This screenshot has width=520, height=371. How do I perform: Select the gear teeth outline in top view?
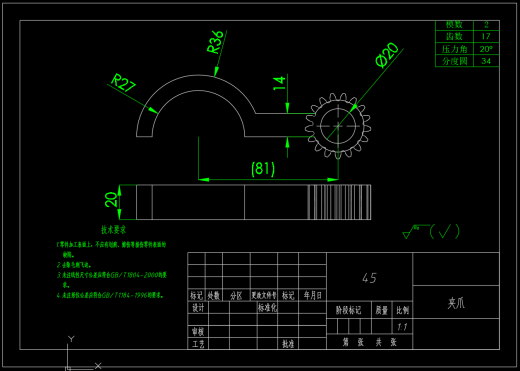point(338,126)
